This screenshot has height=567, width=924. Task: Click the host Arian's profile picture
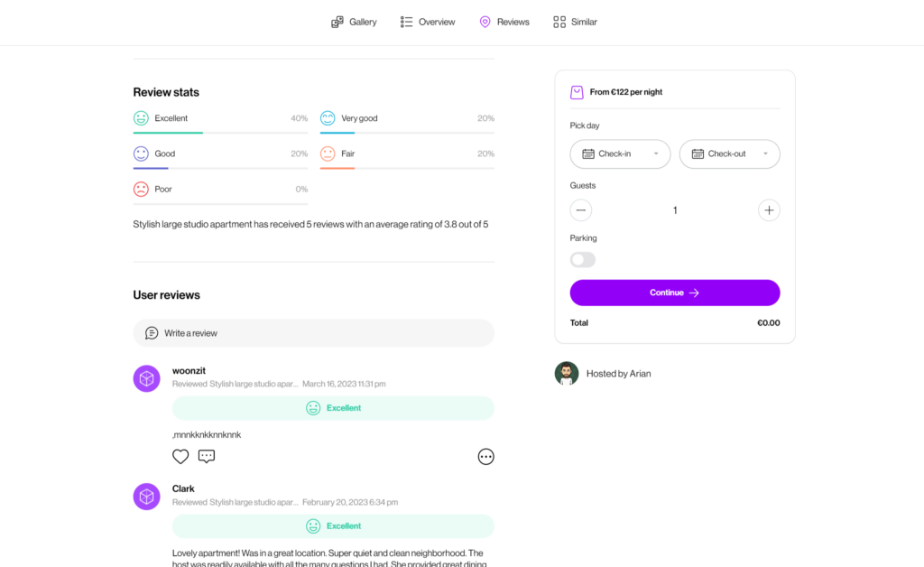[x=566, y=374]
